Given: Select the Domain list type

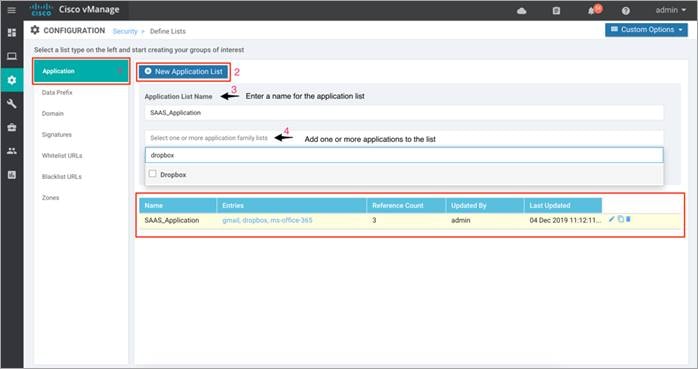Looking at the screenshot, I should [x=53, y=114].
